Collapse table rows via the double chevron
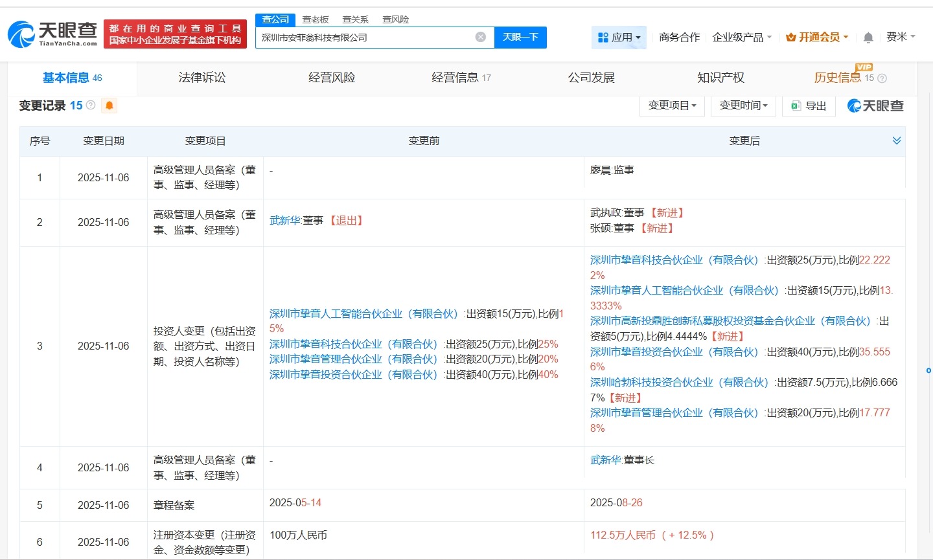 coord(897,140)
